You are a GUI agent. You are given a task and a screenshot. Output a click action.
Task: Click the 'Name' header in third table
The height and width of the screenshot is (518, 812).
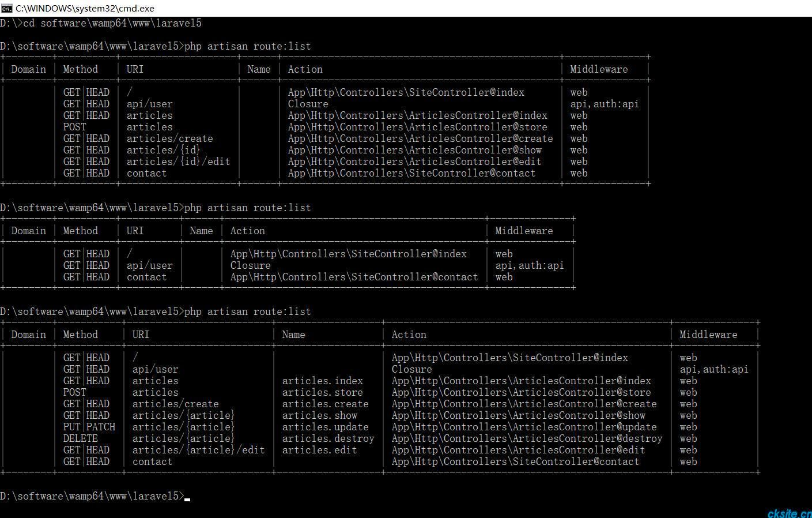pyautogui.click(x=293, y=335)
